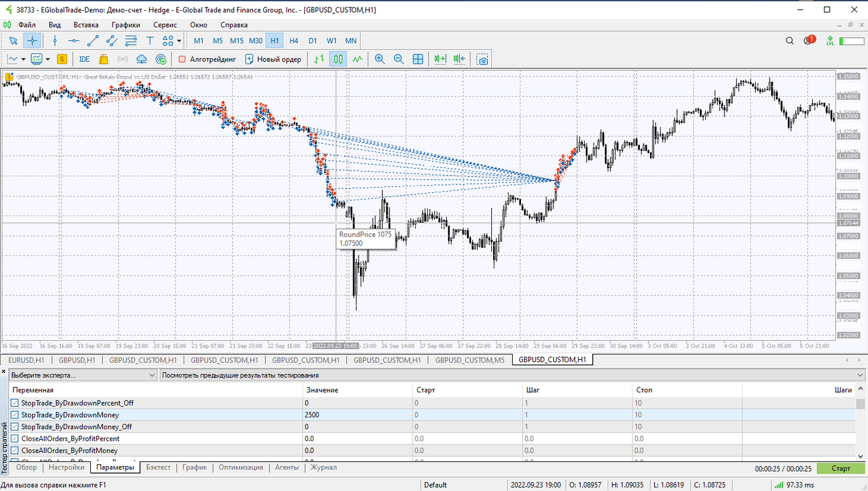Image resolution: width=868 pixels, height=491 pixels.
Task: Open previous test results dropdown
Action: pos(512,375)
